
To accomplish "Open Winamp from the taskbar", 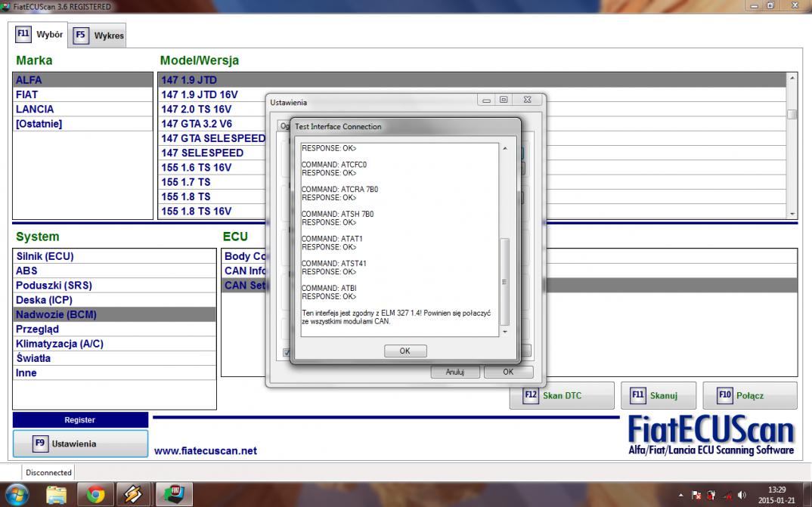I will coord(133,494).
